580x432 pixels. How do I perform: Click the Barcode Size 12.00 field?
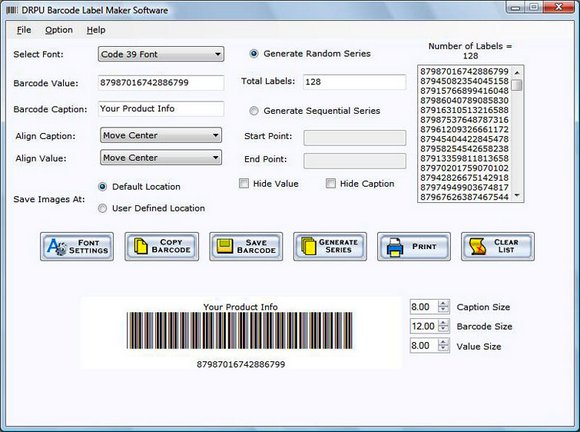click(x=424, y=326)
